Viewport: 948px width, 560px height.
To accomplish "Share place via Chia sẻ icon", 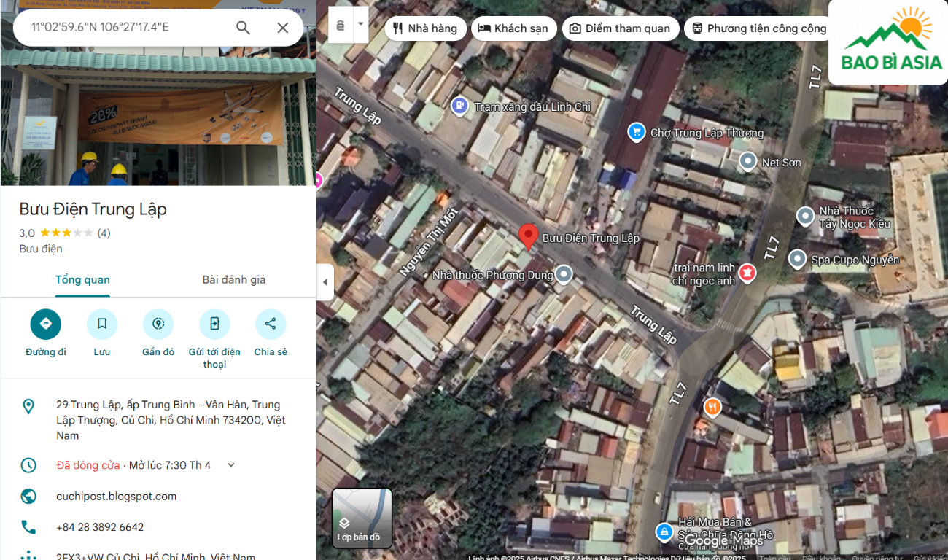I will point(271,324).
